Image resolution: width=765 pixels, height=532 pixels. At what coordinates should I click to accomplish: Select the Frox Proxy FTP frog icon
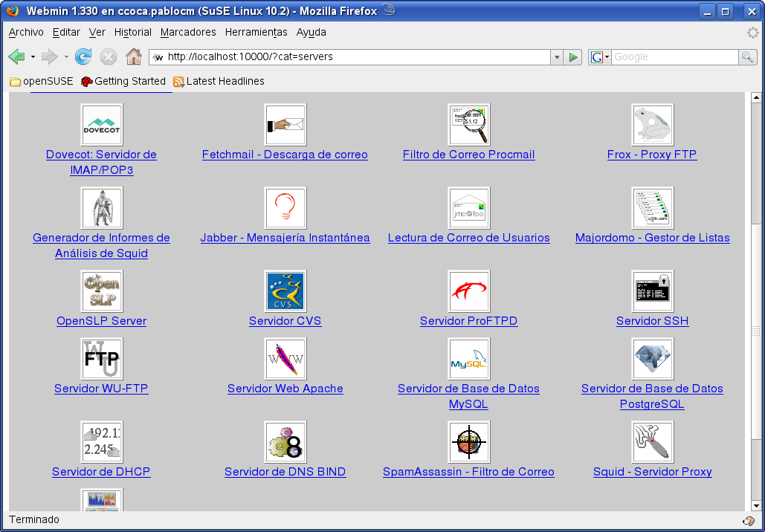click(x=652, y=125)
